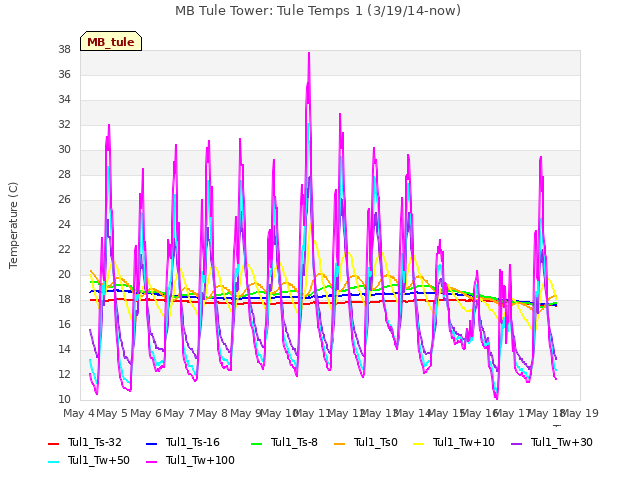Click the Tul1_Tw+50 legend label
The image size is (640, 480).
[99, 460]
